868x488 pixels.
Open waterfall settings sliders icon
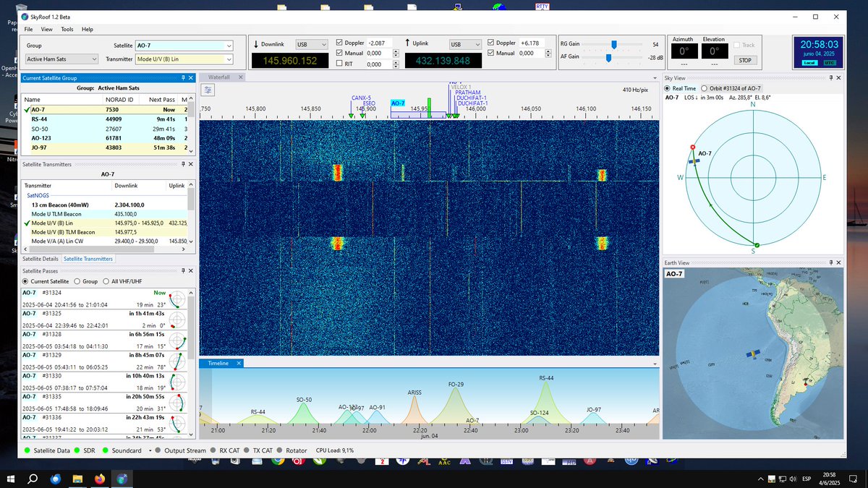click(x=208, y=90)
